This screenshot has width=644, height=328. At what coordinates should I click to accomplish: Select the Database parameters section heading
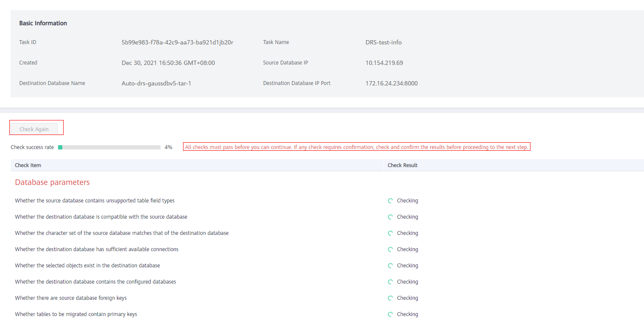click(52, 182)
